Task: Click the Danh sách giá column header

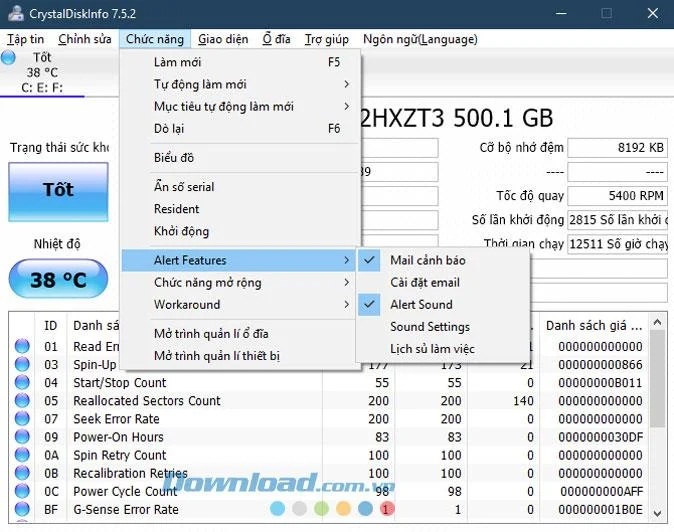Action: (594, 325)
